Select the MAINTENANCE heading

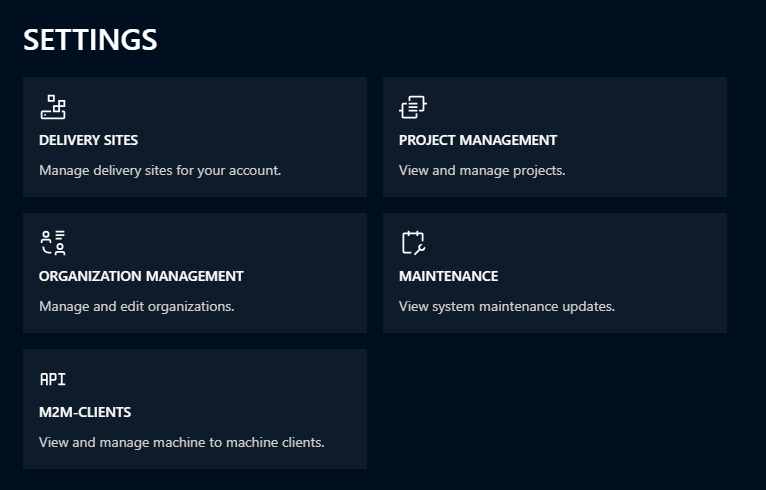(x=448, y=276)
